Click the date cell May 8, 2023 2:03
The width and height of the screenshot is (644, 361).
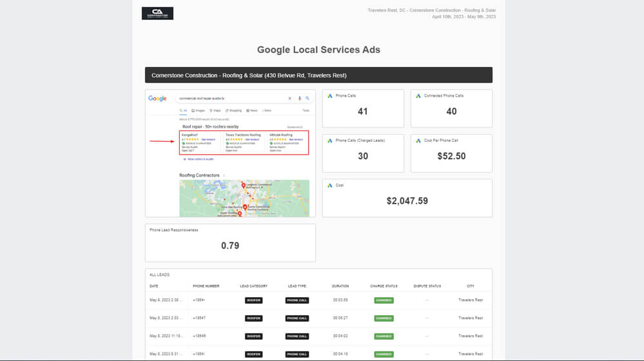(166, 318)
